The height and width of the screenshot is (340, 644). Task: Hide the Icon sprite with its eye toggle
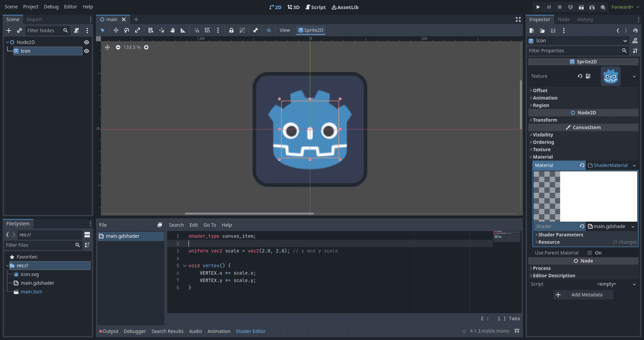[87, 51]
